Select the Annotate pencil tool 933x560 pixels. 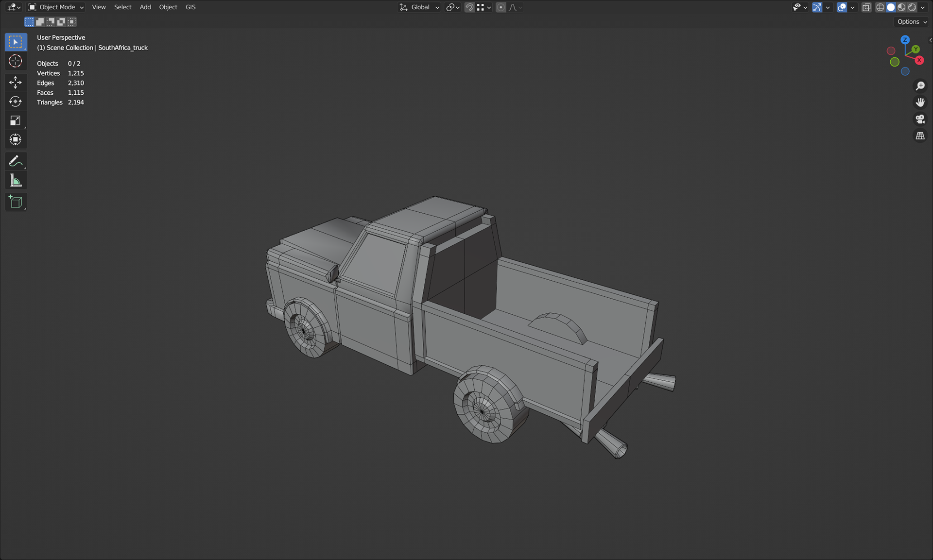pyautogui.click(x=16, y=161)
